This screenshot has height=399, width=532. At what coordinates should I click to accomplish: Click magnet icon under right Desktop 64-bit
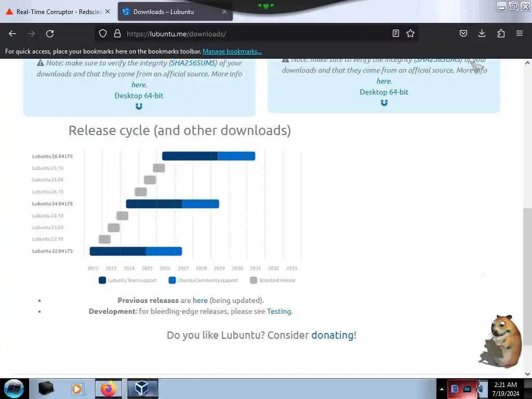(384, 103)
